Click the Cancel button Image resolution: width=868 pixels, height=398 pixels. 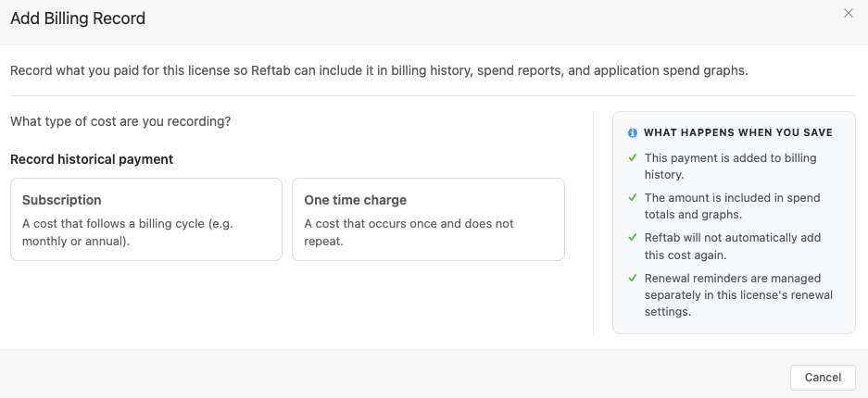(823, 378)
